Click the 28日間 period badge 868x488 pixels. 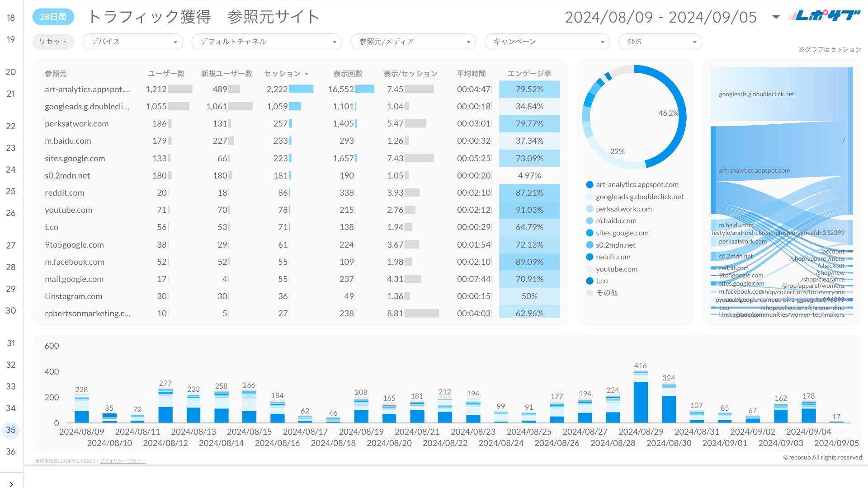[x=53, y=16]
